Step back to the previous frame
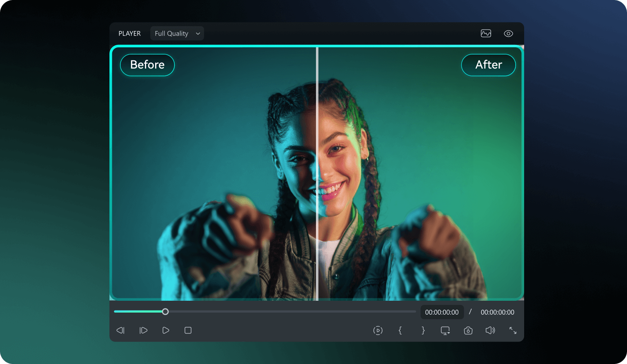The height and width of the screenshot is (364, 627). click(x=120, y=331)
